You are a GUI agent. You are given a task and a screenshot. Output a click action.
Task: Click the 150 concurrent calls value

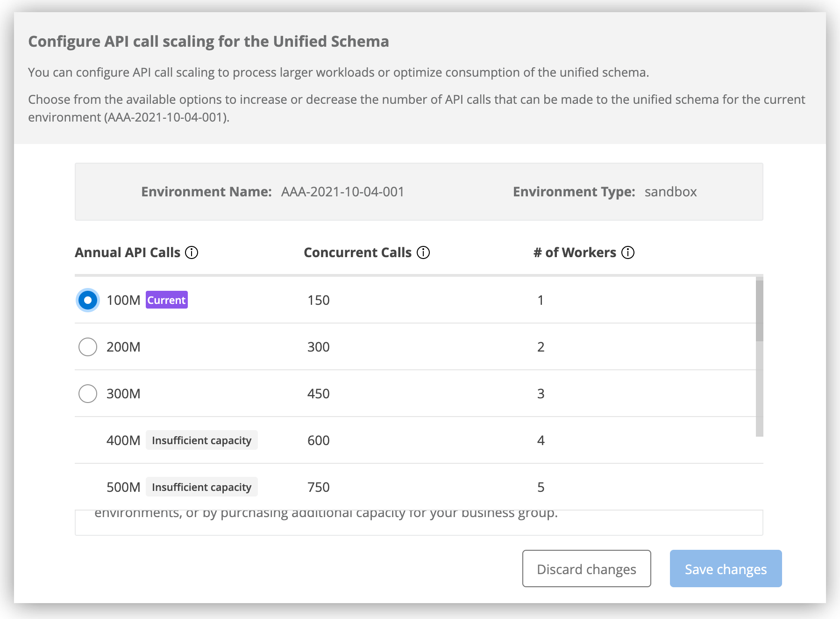coord(318,300)
